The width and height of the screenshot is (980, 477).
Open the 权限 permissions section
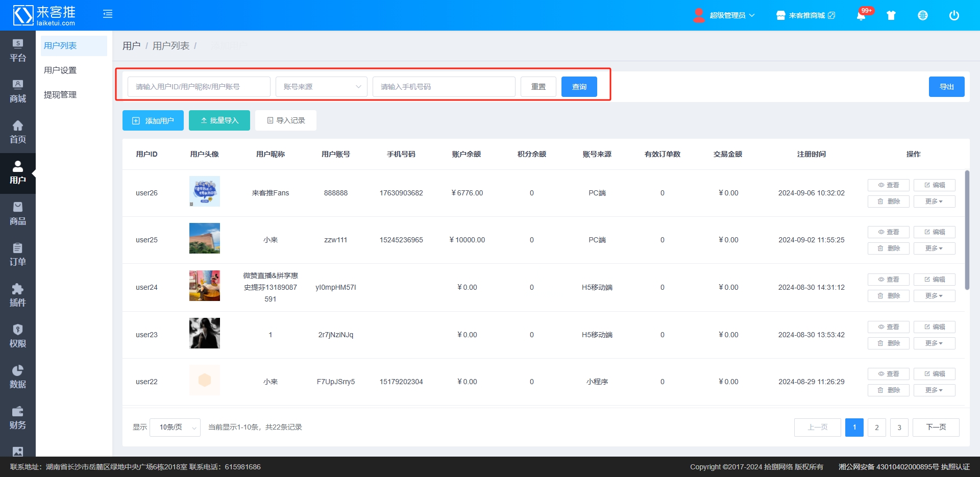[18, 336]
